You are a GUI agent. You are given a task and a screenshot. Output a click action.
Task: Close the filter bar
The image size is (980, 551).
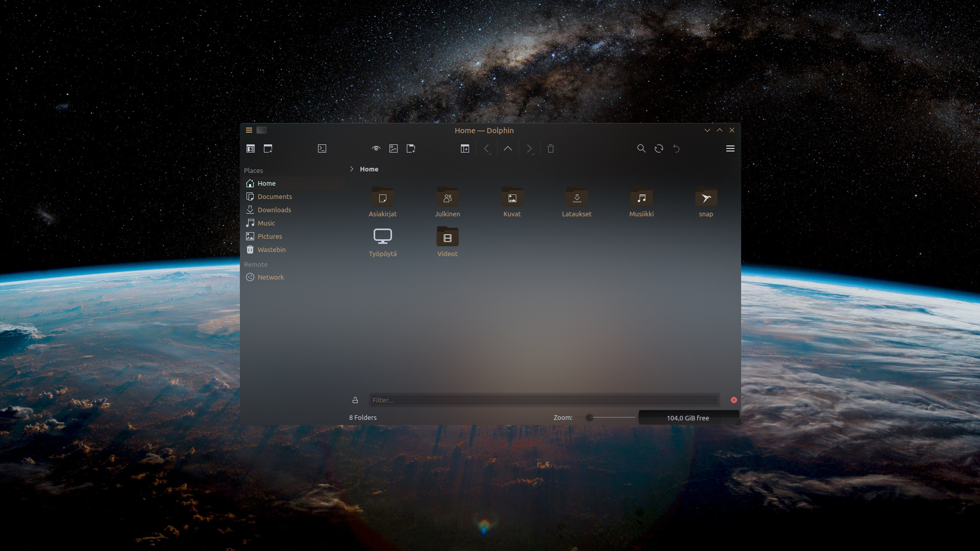click(734, 400)
